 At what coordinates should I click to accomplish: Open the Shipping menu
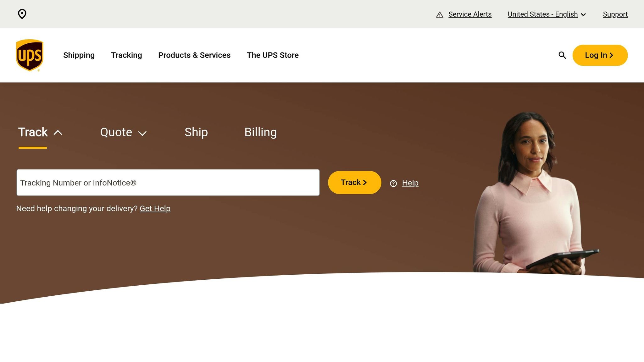tap(79, 55)
